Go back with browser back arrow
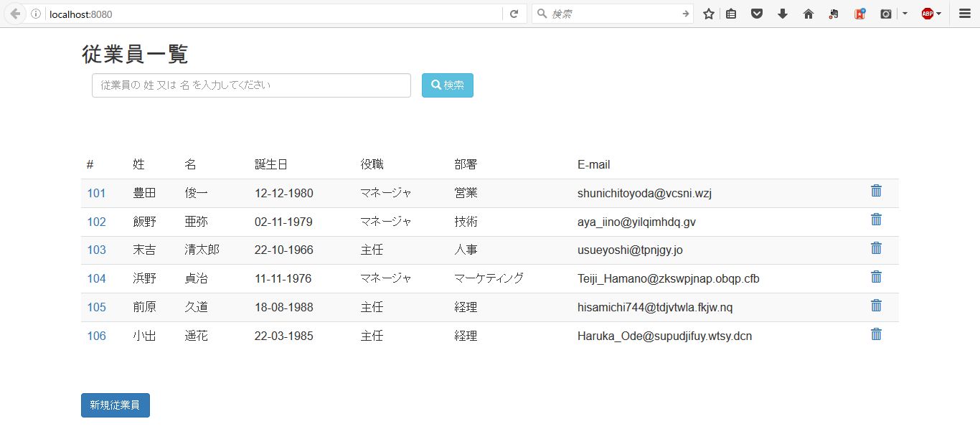 (x=14, y=14)
